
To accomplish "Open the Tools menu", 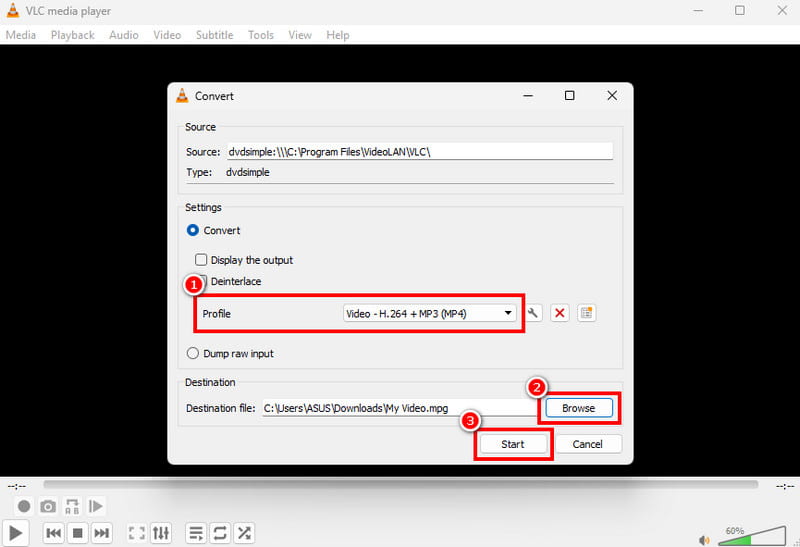I will 261,35.
